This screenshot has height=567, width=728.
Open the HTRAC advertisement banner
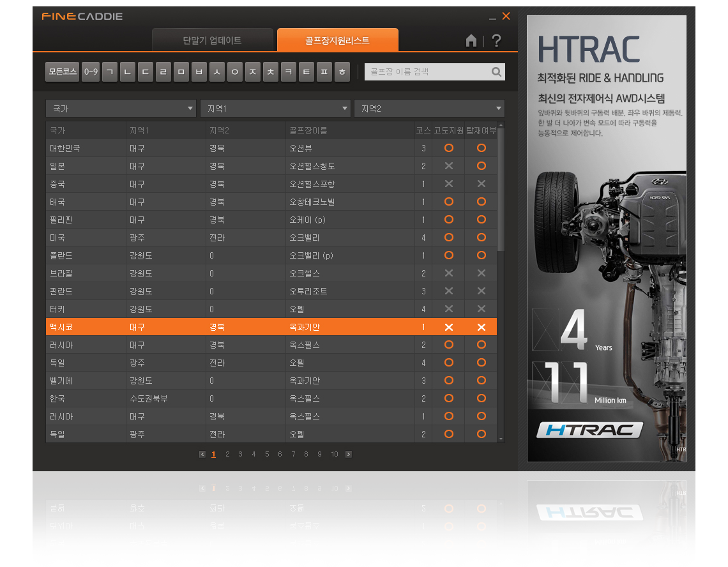(x=607, y=239)
